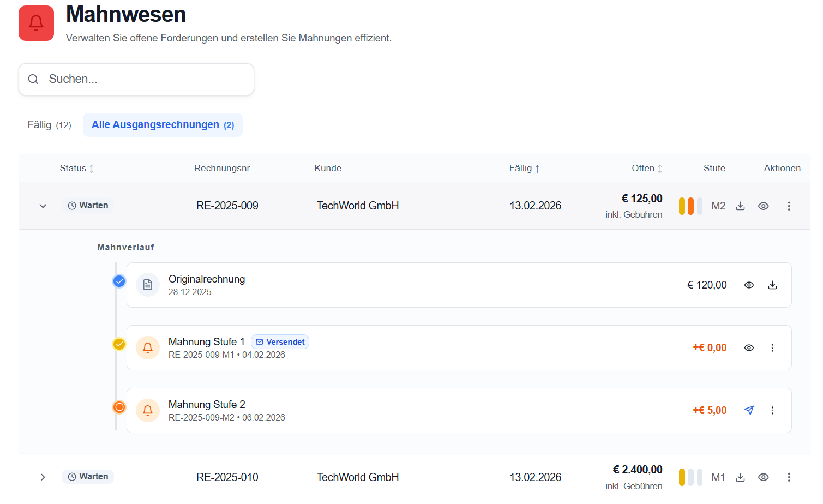Switch to the Fällig tab
The height and width of the screenshot is (504, 823).
49,125
